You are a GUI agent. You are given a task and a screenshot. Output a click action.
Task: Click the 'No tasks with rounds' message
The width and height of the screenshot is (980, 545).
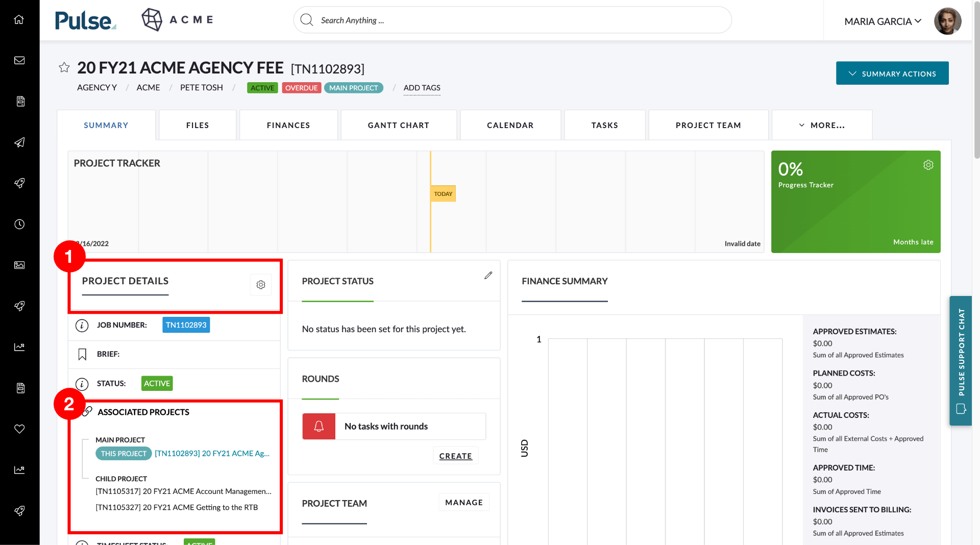(386, 426)
